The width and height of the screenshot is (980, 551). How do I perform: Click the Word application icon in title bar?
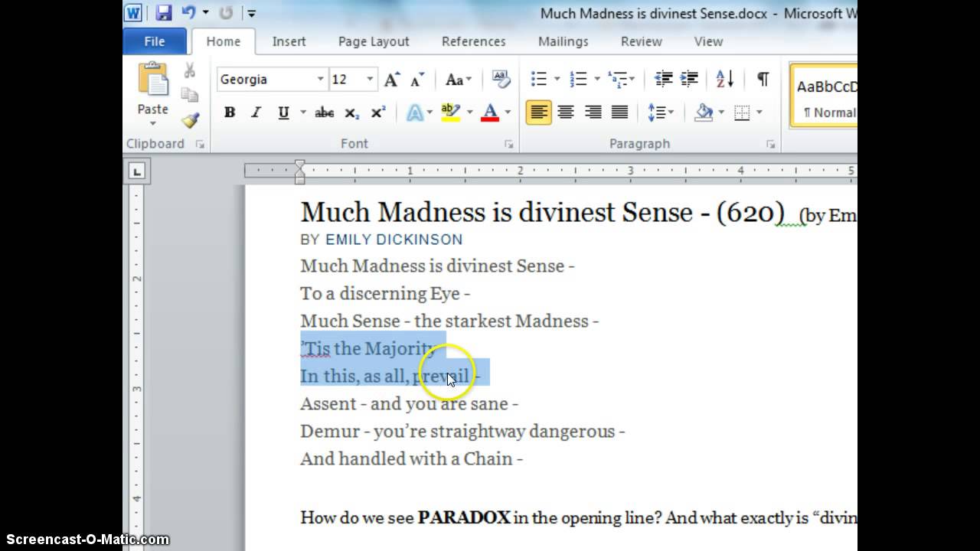pos(133,13)
